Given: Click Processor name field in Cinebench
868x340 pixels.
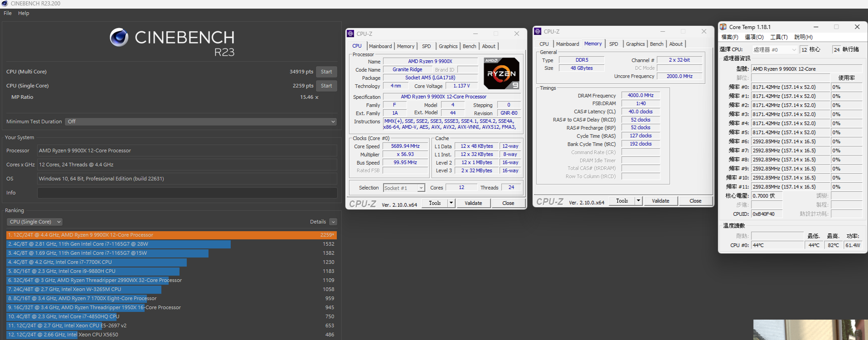Looking at the screenshot, I should 187,151.
